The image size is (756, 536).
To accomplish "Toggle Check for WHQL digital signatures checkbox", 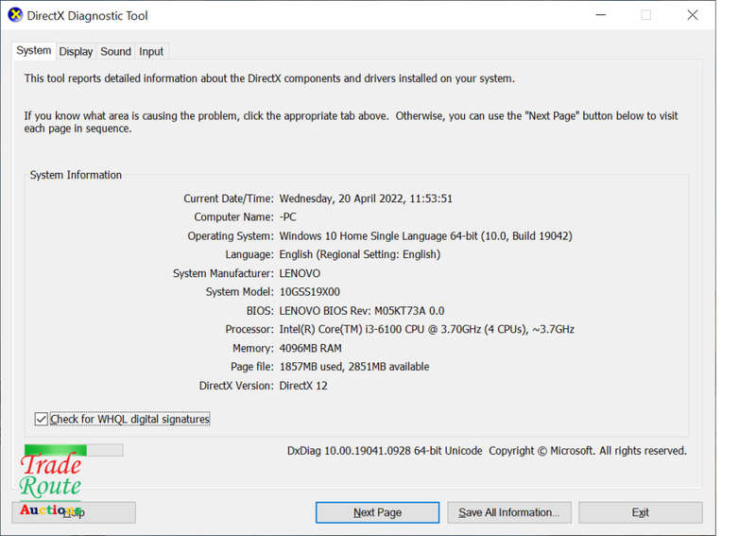I will click(x=42, y=419).
